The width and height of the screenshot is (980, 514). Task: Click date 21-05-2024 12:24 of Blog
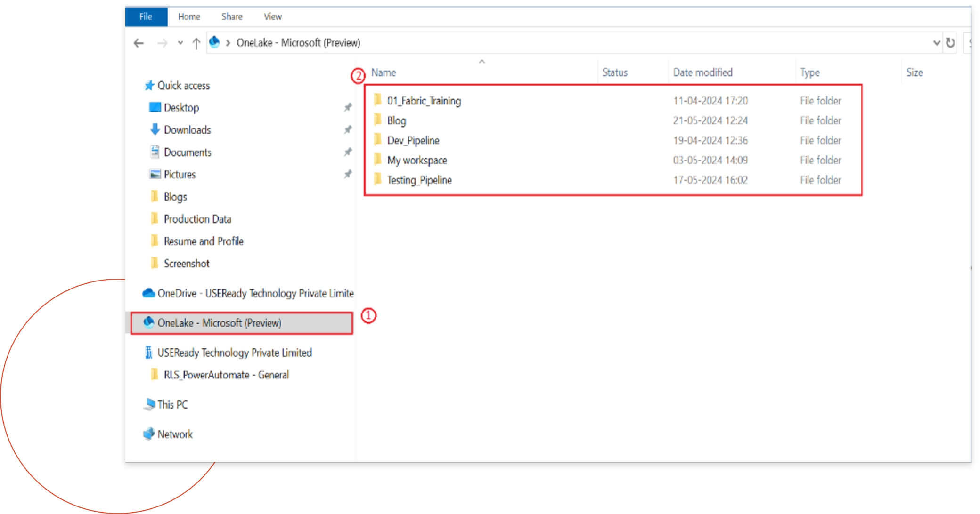pyautogui.click(x=710, y=120)
